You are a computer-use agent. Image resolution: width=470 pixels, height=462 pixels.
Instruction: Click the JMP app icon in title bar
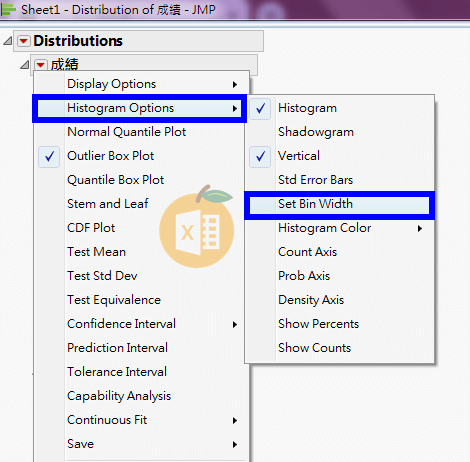pos(8,9)
